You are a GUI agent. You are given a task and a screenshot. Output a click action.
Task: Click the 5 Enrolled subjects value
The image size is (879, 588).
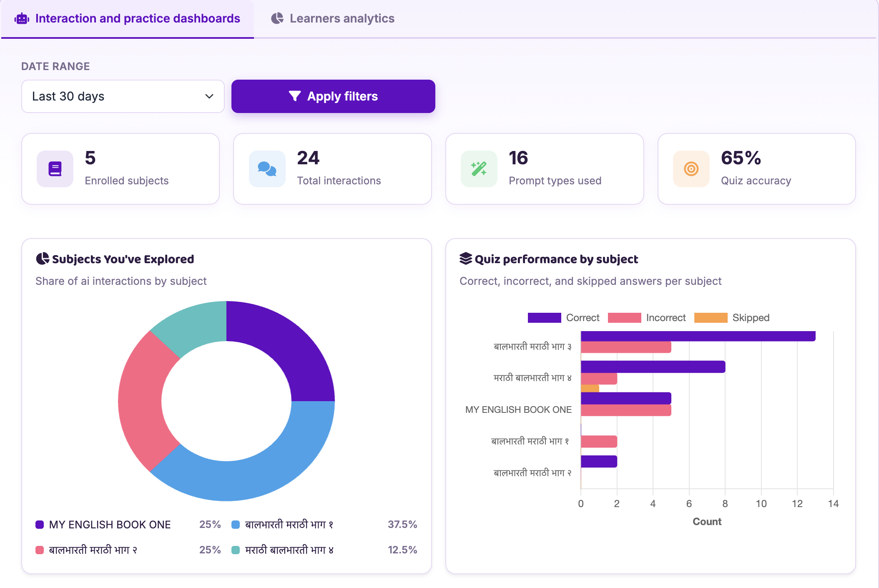(90, 158)
